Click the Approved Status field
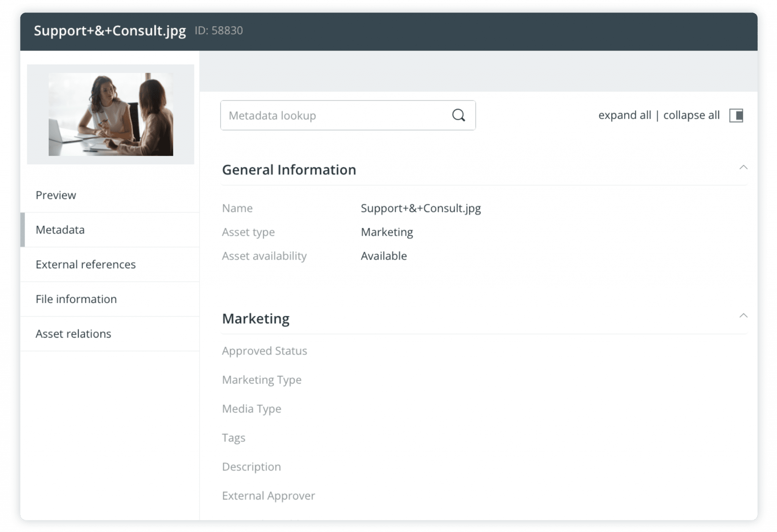Image resolution: width=777 pixels, height=532 pixels. tap(265, 351)
